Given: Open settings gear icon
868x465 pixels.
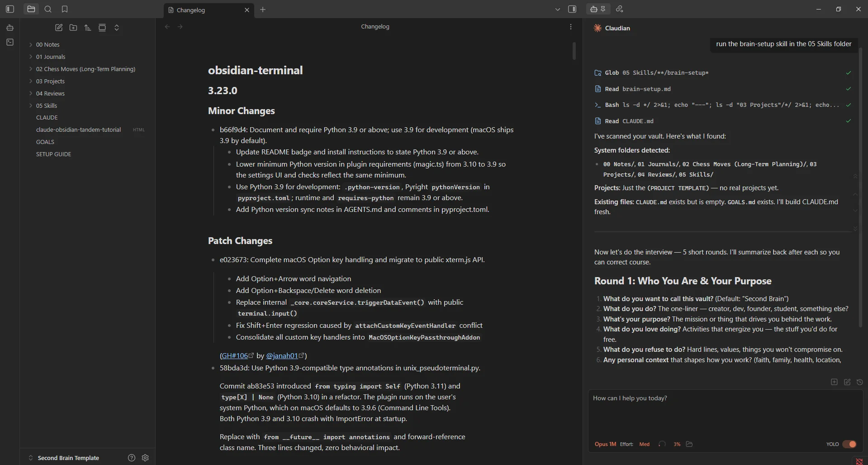Looking at the screenshot, I should [x=145, y=458].
